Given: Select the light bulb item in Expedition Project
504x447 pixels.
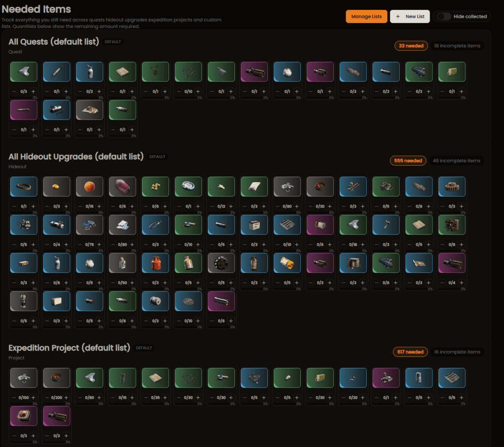Looking at the screenshot, I should (287, 378).
